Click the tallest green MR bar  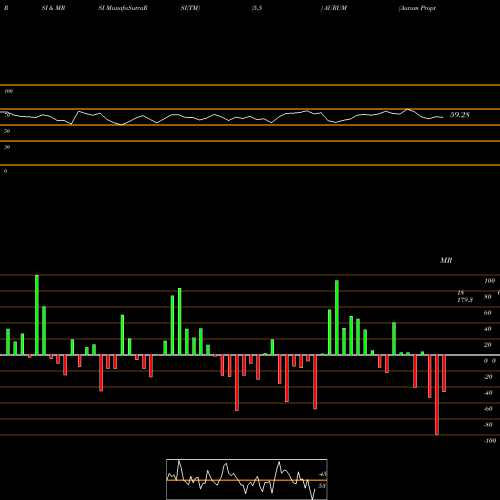coord(37,315)
